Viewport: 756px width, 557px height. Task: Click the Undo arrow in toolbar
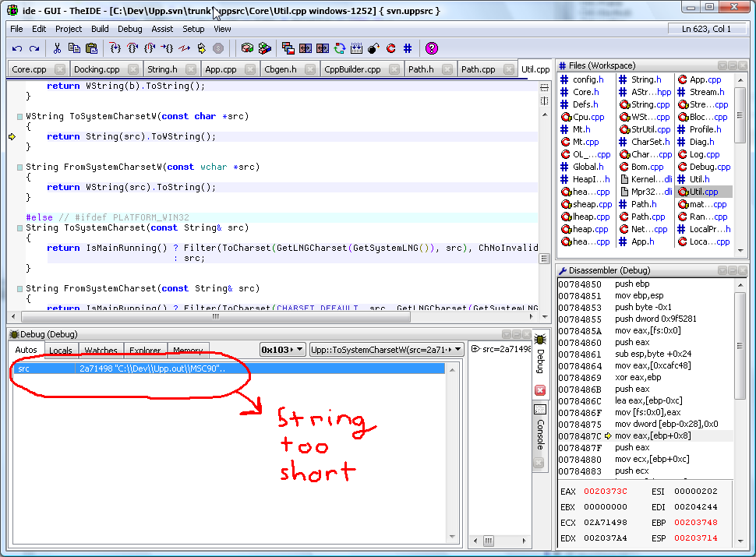click(x=17, y=48)
